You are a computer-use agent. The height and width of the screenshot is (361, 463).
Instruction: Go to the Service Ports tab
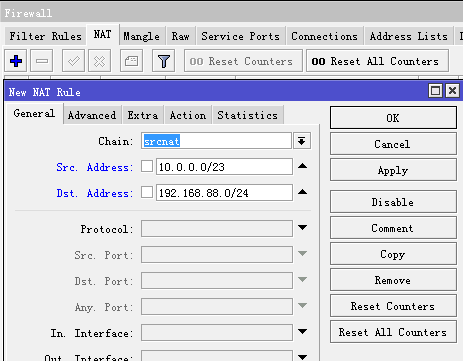[240, 36]
